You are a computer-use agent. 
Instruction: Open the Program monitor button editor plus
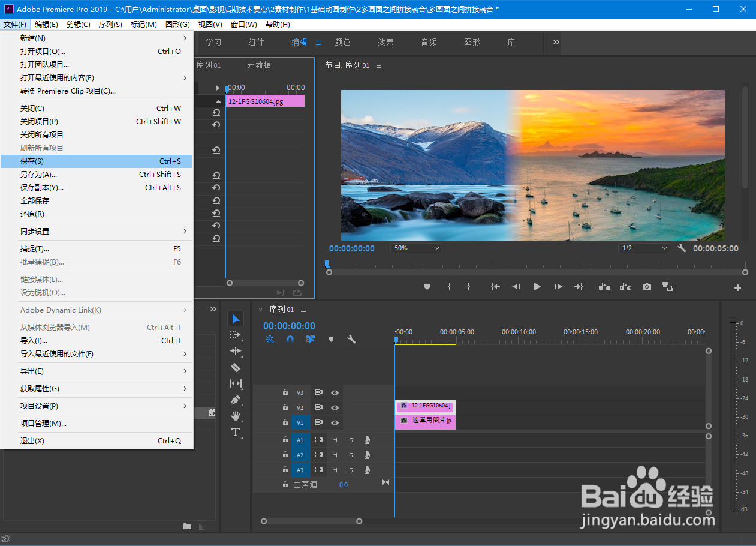tap(737, 287)
